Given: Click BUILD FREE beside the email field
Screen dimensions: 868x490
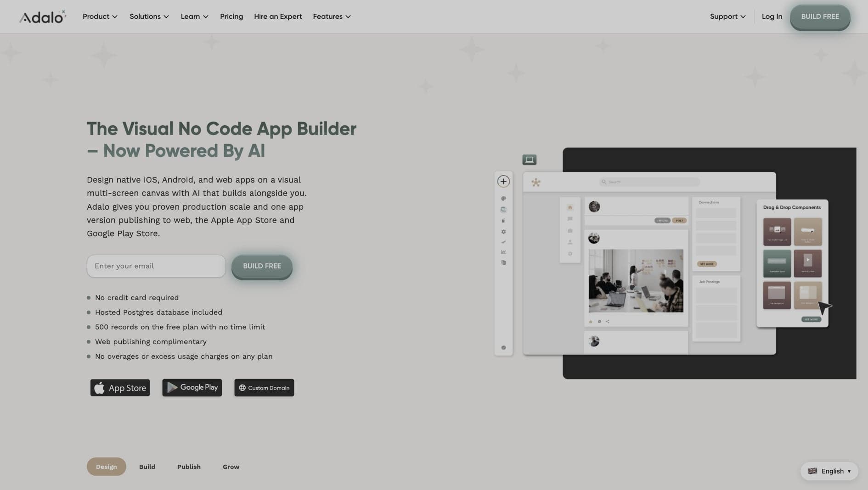Looking at the screenshot, I should click(262, 267).
